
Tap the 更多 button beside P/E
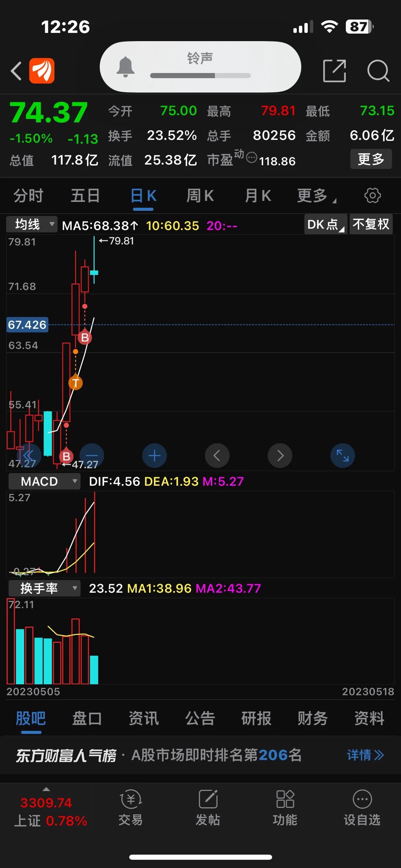click(371, 159)
